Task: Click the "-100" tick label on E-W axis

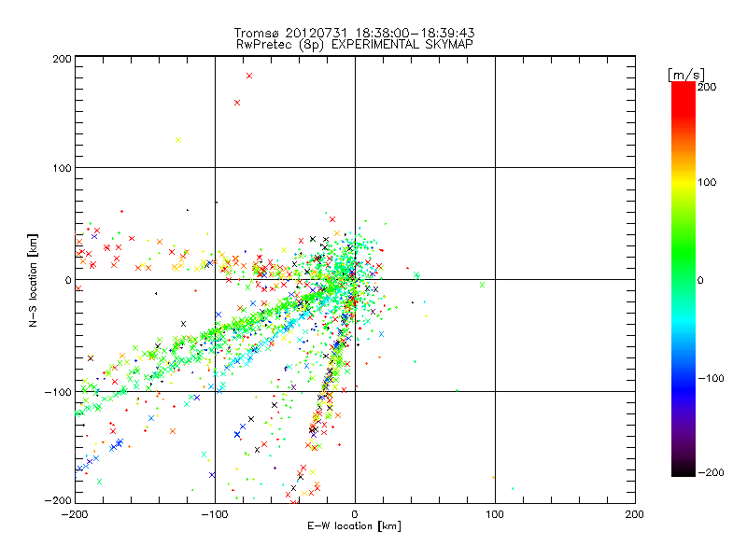Action: [215, 514]
